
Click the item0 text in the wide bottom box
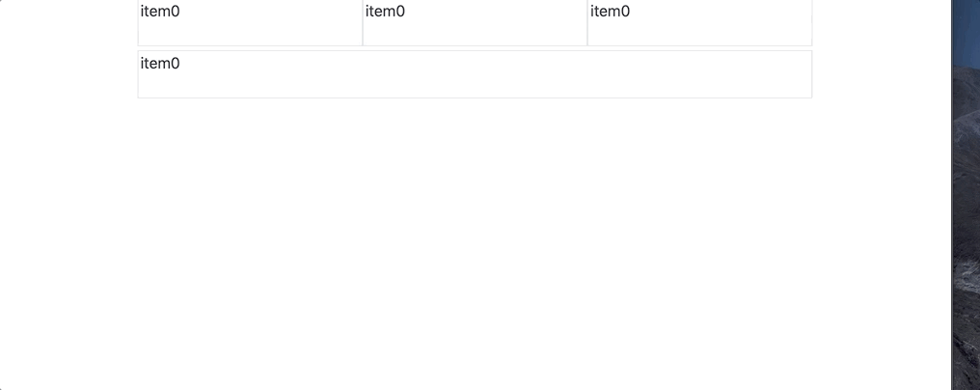pyautogui.click(x=160, y=64)
